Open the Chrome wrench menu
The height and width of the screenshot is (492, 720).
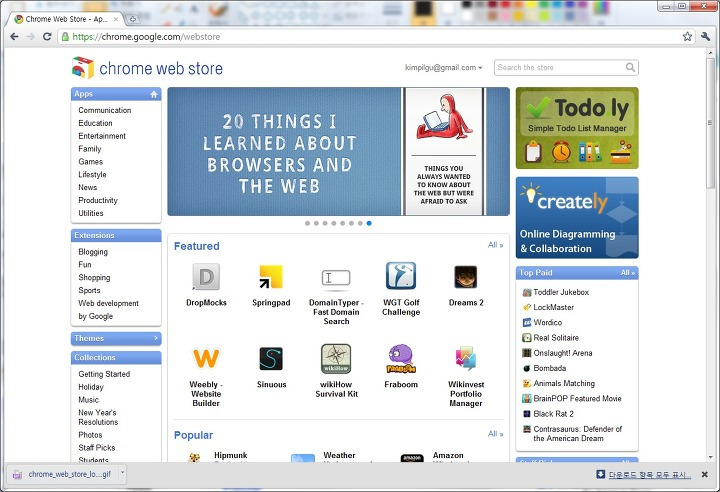[705, 37]
